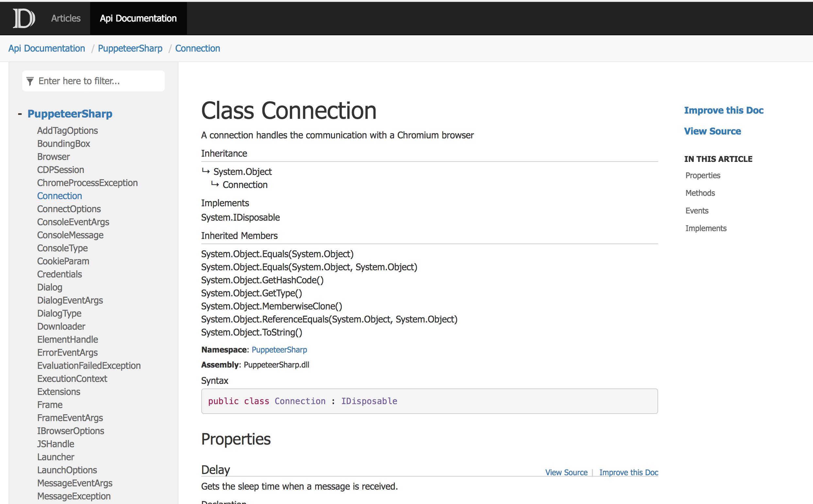Screen dimensions: 813x504
Task: Select Browser in the class tree
Action: [53, 157]
